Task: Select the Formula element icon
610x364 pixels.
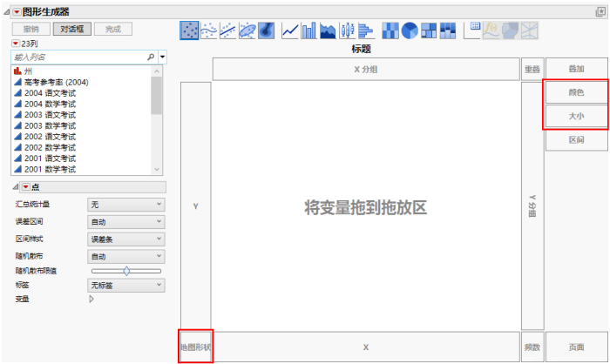Action: pyautogui.click(x=491, y=30)
